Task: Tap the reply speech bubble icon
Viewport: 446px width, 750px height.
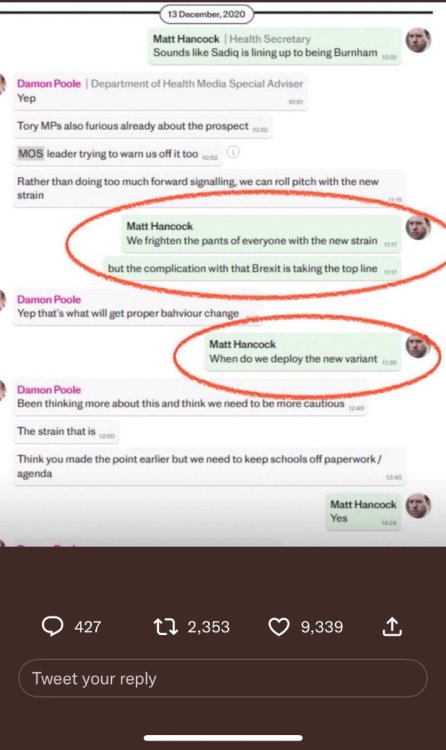Action: point(53,627)
